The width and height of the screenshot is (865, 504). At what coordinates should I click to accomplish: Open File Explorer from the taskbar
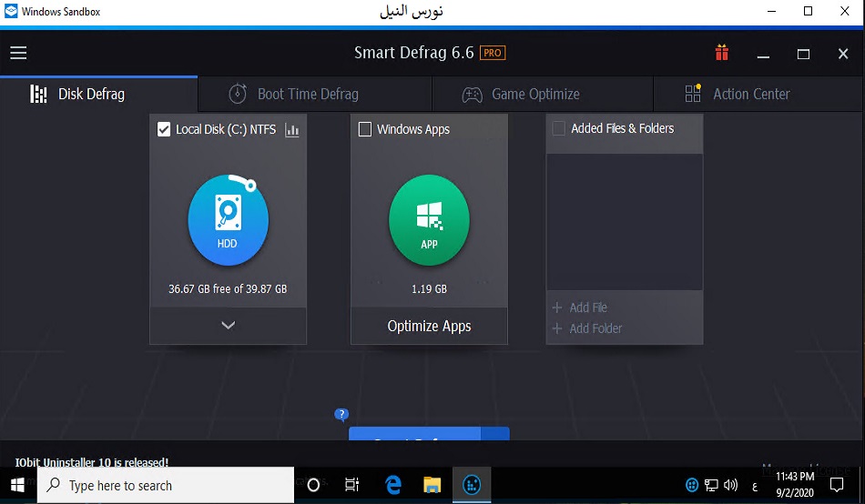(x=432, y=485)
